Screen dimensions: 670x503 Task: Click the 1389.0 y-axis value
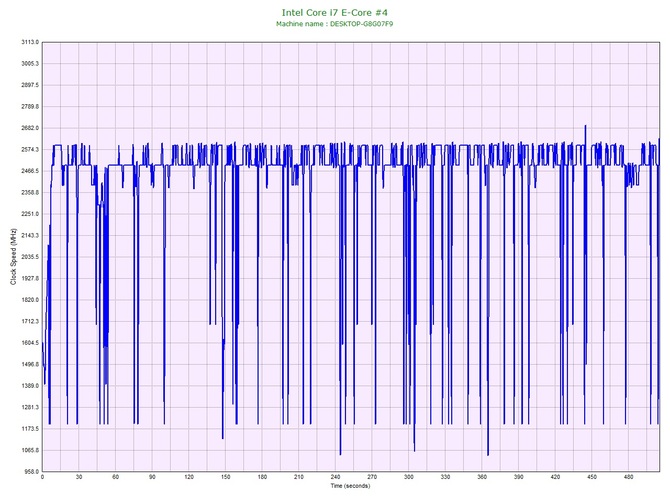pos(30,386)
